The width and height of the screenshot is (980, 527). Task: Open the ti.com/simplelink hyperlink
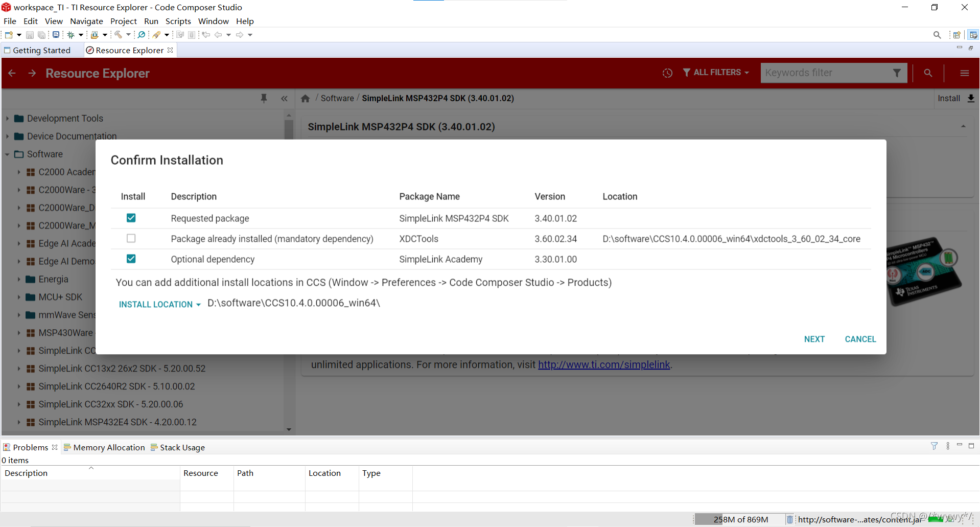click(x=604, y=364)
